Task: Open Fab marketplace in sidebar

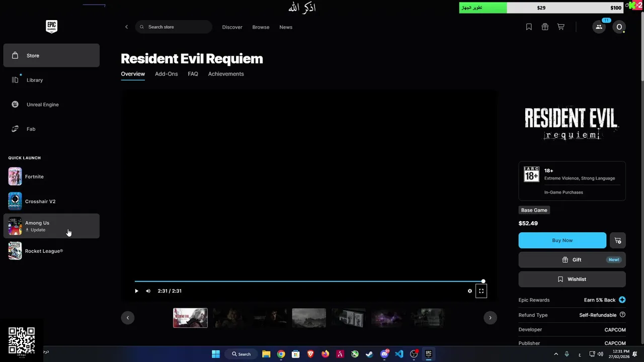Action: 51,129
